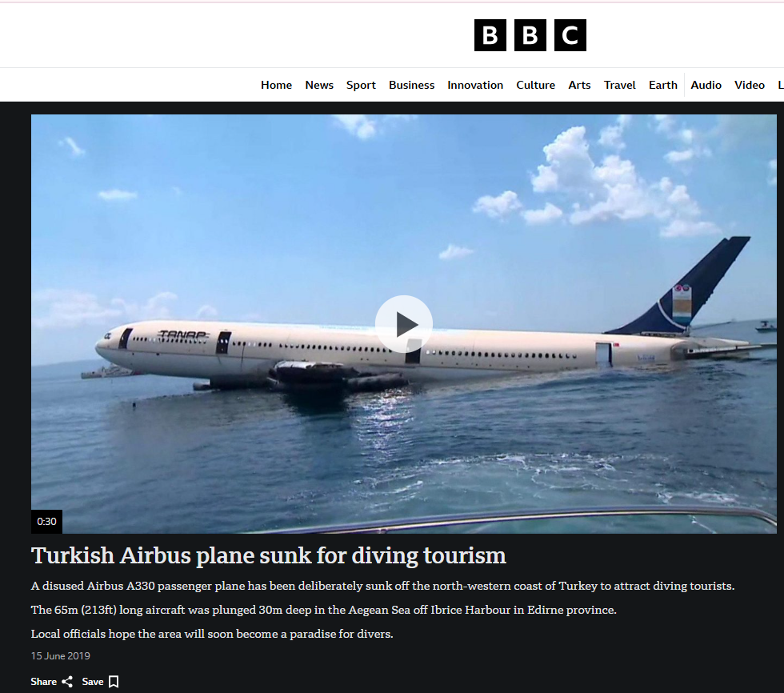
Task: Open the Sport section
Action: (x=361, y=85)
